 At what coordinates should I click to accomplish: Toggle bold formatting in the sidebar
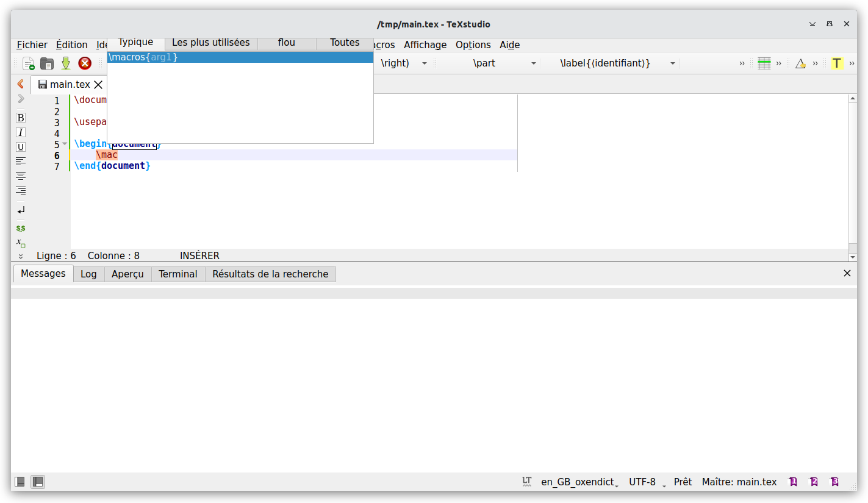(20, 117)
